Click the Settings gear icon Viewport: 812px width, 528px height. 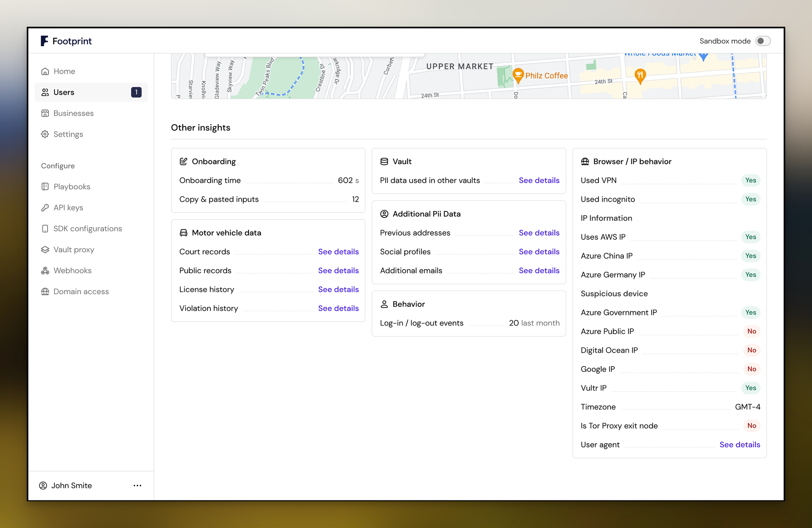pyautogui.click(x=45, y=134)
